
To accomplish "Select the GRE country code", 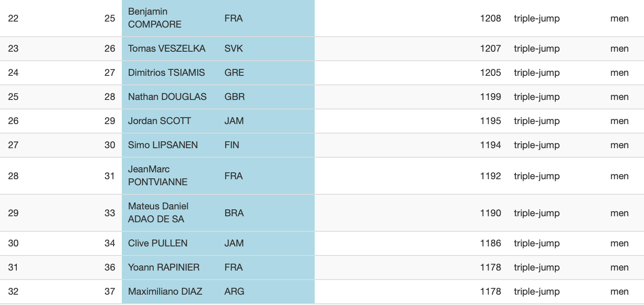I will click(x=234, y=73).
